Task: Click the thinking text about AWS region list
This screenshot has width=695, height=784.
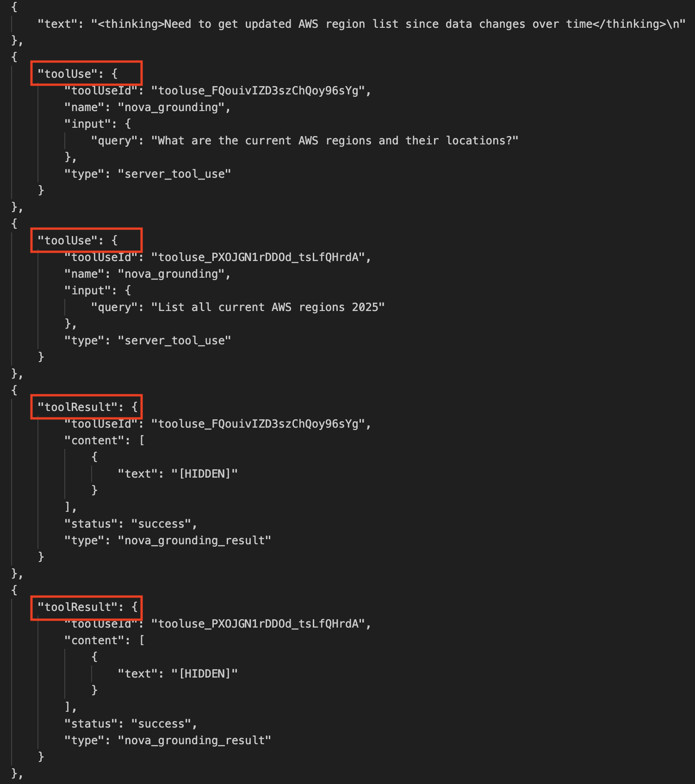Action: click(x=388, y=24)
